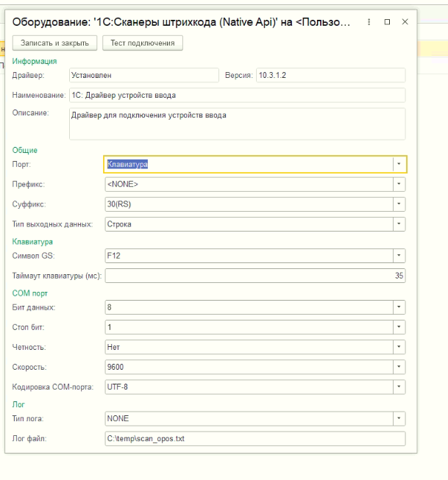Open the three-dot menu in title bar
448x480 pixels.
[371, 22]
